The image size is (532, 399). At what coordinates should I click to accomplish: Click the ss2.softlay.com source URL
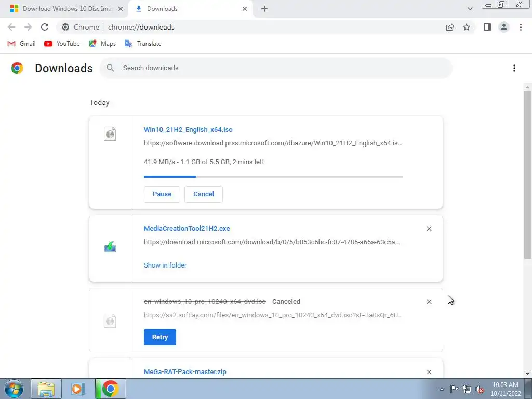click(x=273, y=315)
